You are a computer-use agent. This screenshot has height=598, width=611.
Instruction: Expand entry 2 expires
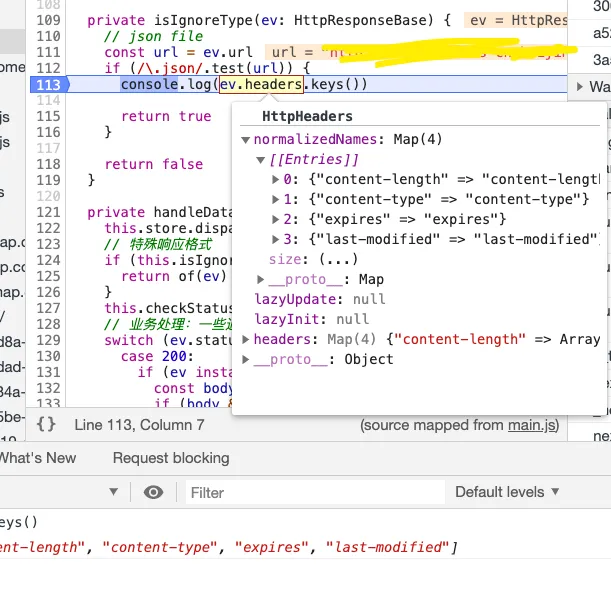(x=275, y=219)
